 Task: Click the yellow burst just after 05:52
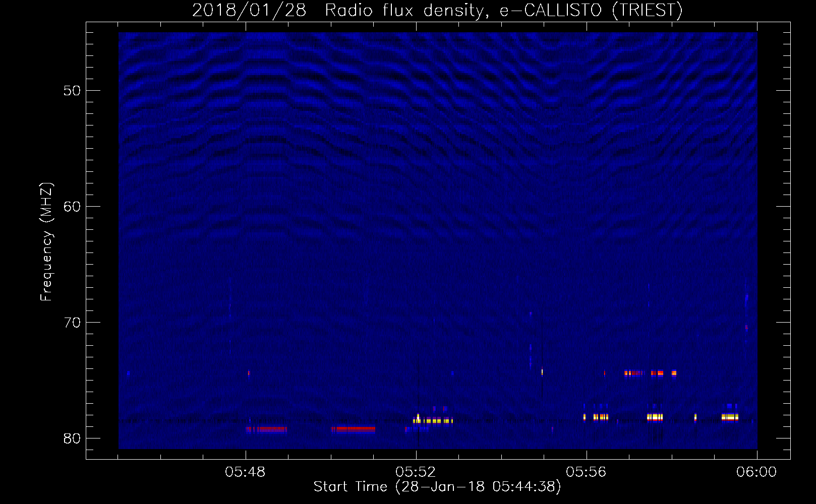[433, 421]
